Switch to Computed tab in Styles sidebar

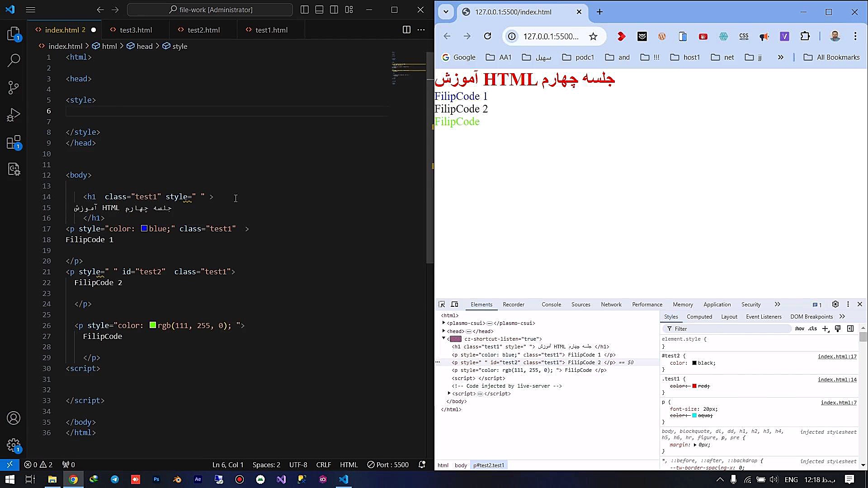699,317
